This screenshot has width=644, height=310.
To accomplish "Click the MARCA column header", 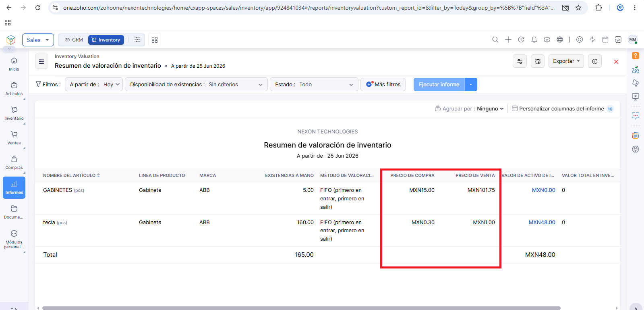I will 207,175.
